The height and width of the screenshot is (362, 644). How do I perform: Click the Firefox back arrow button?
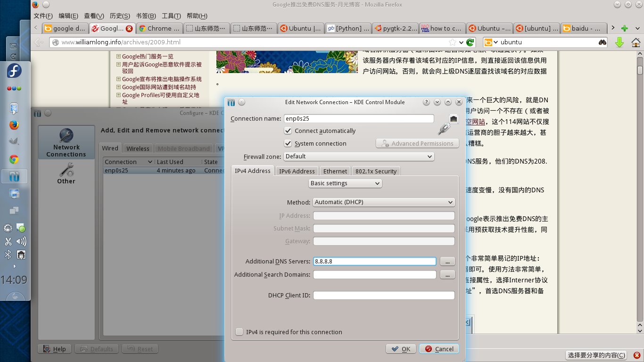(x=39, y=42)
